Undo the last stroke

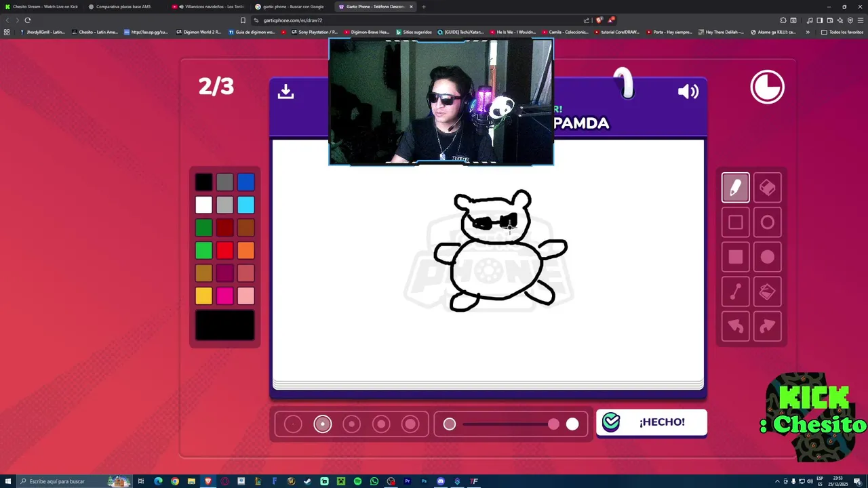(x=735, y=326)
